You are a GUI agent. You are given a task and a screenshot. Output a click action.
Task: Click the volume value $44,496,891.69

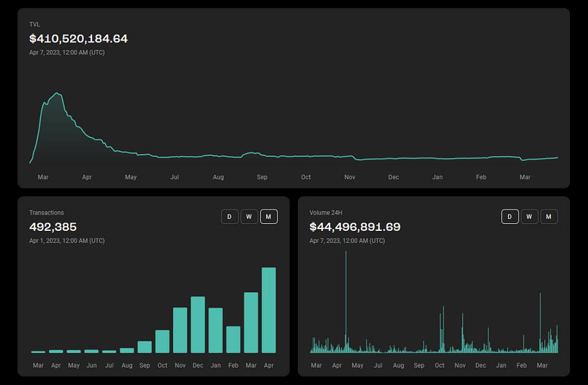[355, 227]
